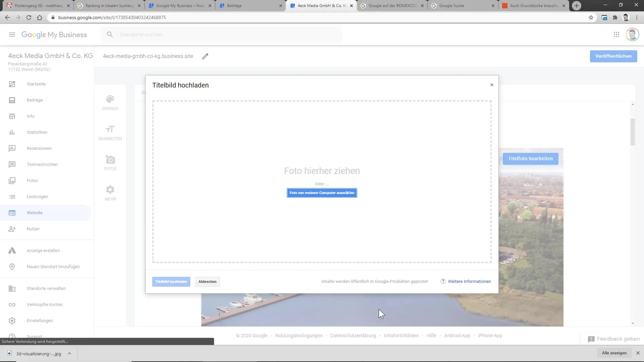
Task: Click the Statistiken bar chart icon
Action: tap(12, 132)
